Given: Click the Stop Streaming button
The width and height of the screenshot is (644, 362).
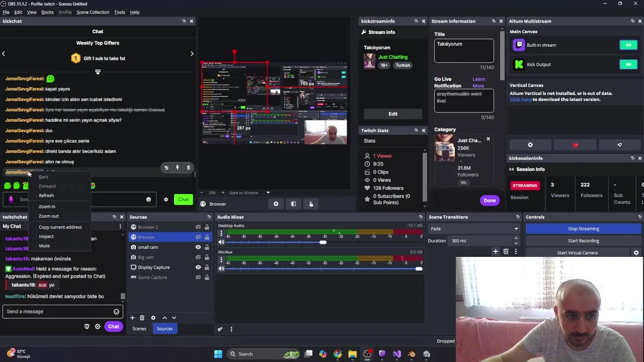Looking at the screenshot, I should tap(583, 229).
